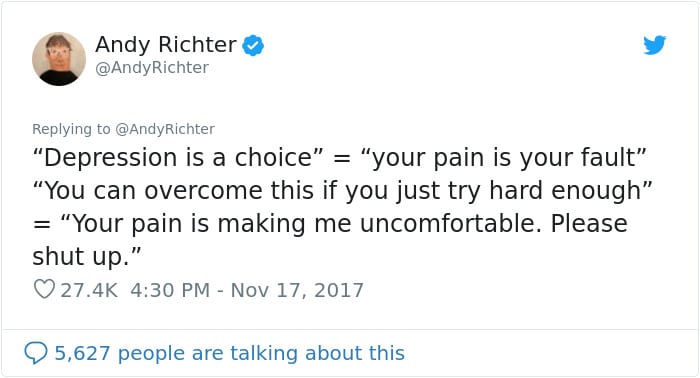Click the blue verified badge

253,45
